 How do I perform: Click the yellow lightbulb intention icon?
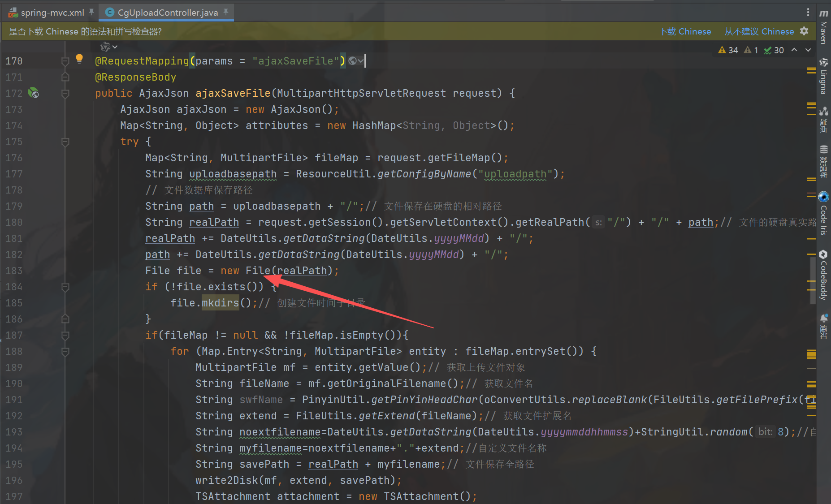click(79, 58)
